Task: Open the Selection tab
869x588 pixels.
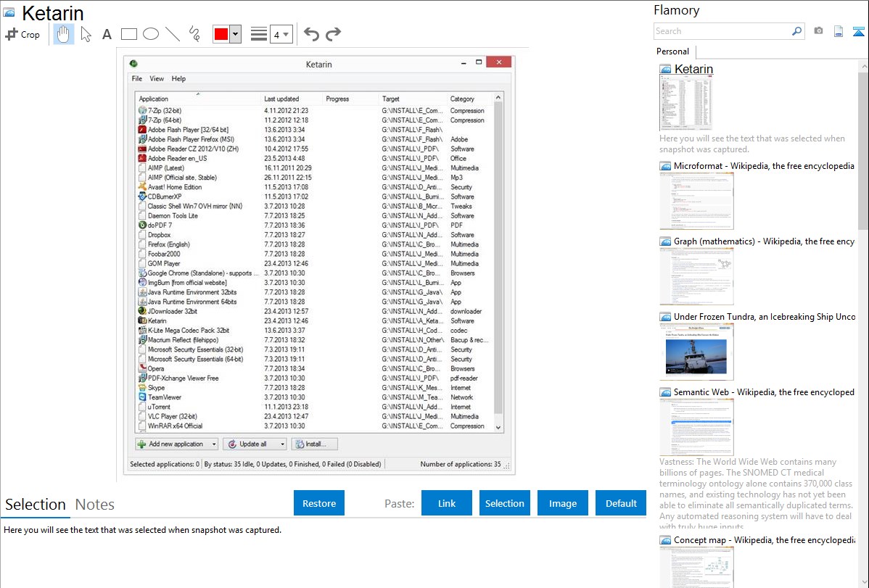Action: point(36,505)
